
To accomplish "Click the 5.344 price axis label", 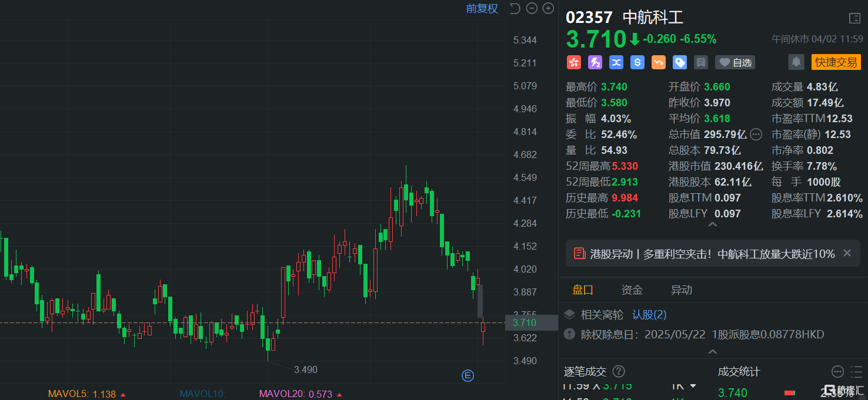I will (x=525, y=40).
